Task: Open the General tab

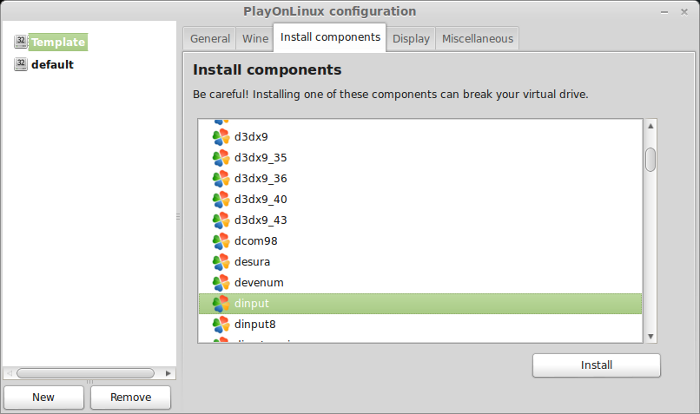Action: 210,39
